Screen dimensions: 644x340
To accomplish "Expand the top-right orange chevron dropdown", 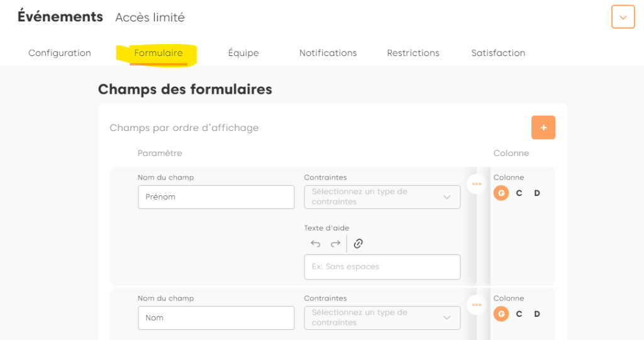I will point(623,17).
